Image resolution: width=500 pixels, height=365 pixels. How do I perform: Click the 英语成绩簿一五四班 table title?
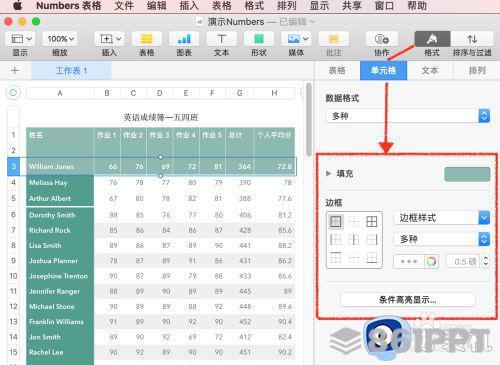click(161, 117)
